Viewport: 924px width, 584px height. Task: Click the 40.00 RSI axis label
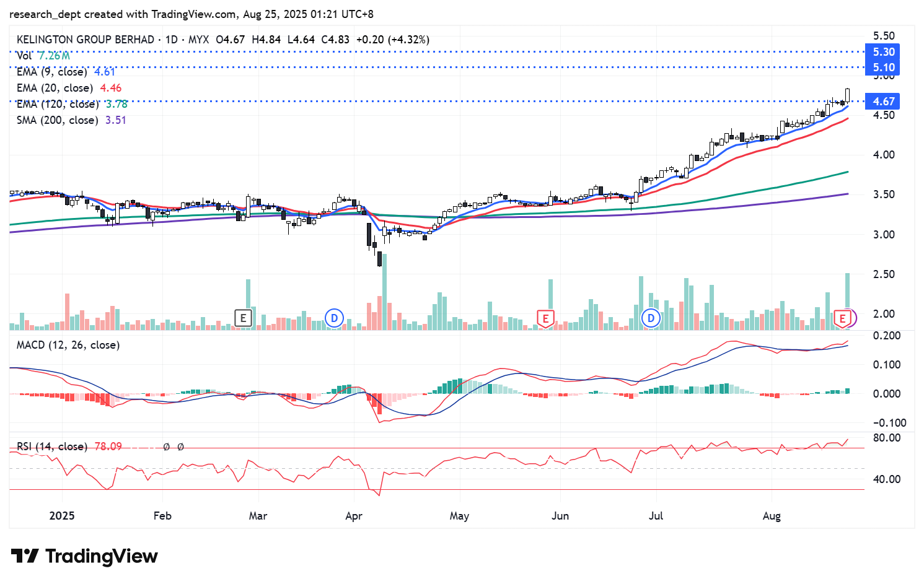tap(886, 479)
